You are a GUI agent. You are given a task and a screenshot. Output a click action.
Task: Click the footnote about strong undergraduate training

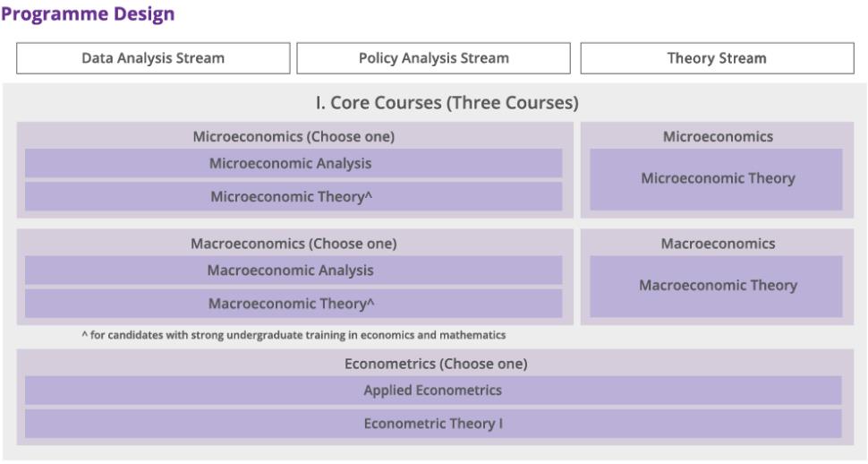point(297,335)
